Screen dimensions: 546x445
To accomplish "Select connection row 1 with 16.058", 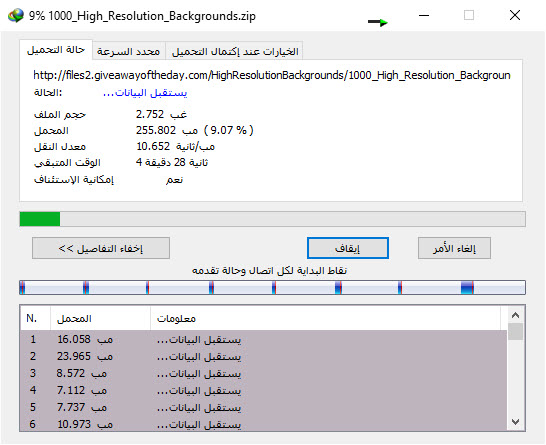I will click(x=264, y=339).
